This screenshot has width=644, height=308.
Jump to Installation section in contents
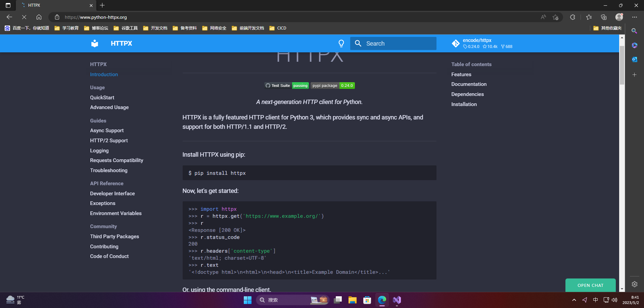coord(464,104)
